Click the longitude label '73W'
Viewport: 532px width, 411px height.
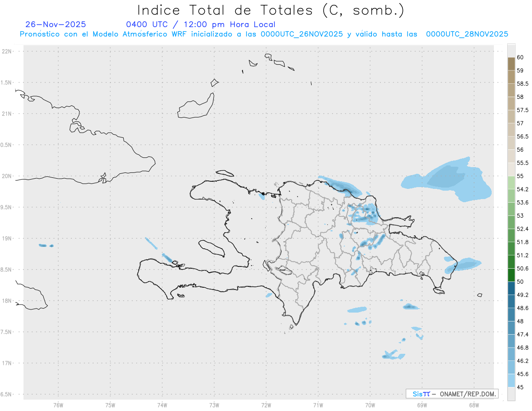[x=214, y=405]
